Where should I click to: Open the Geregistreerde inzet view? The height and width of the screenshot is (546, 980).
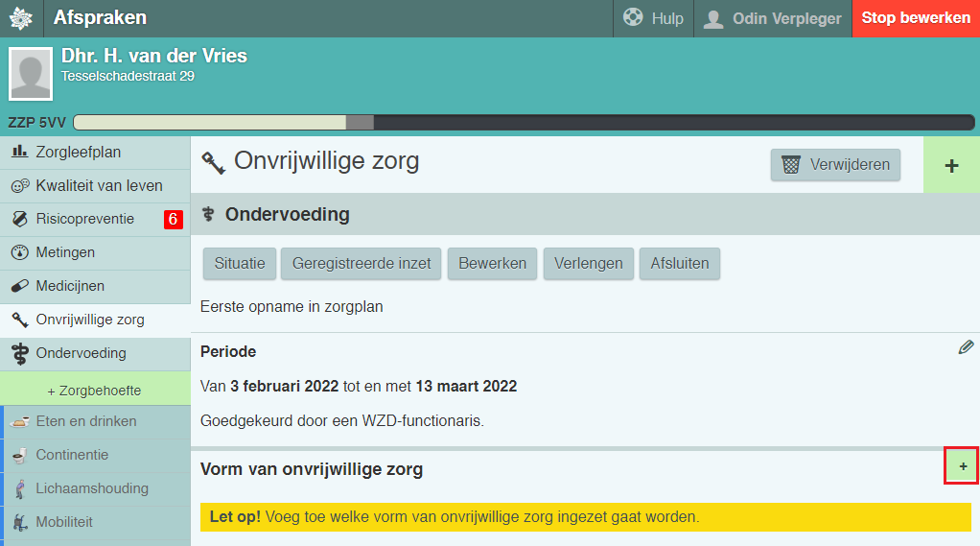point(362,264)
